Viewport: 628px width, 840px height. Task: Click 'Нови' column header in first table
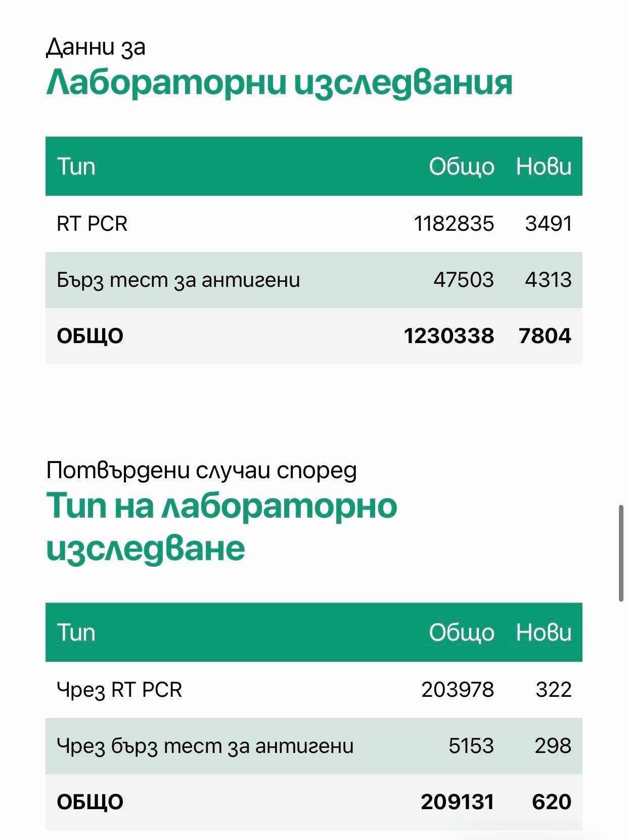coord(544,166)
